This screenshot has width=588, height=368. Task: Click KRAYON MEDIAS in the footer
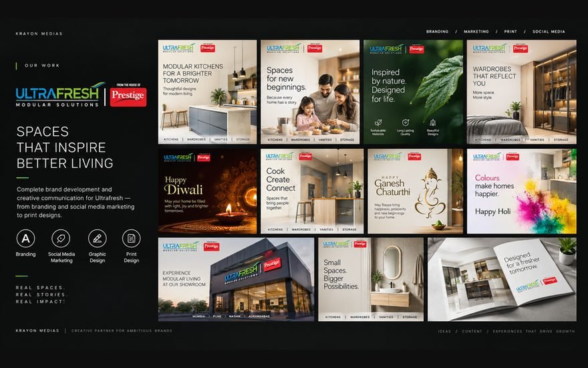37,331
